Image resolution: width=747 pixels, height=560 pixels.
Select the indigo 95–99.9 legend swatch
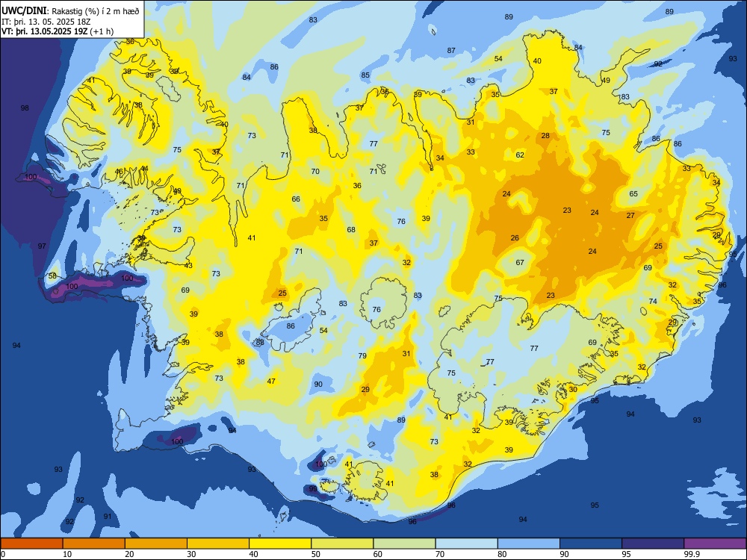(x=653, y=544)
